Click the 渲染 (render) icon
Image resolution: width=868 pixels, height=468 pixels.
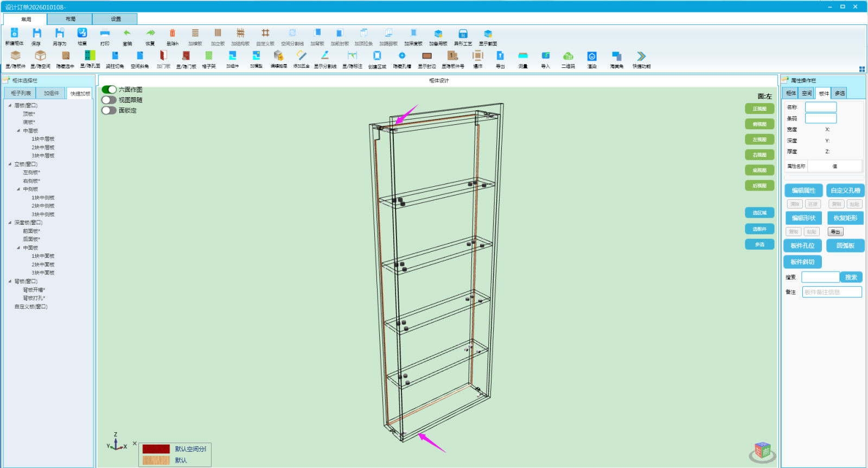[x=592, y=55]
